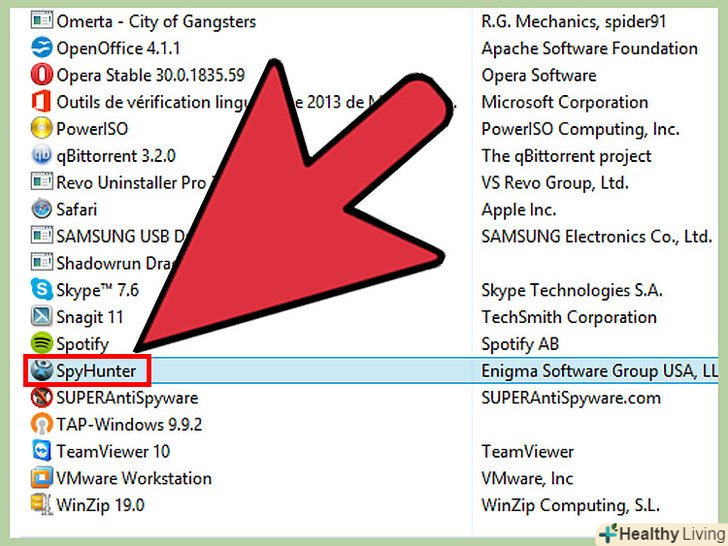Click publisher Spotify AB
This screenshot has width=728, height=546.
[520, 344]
